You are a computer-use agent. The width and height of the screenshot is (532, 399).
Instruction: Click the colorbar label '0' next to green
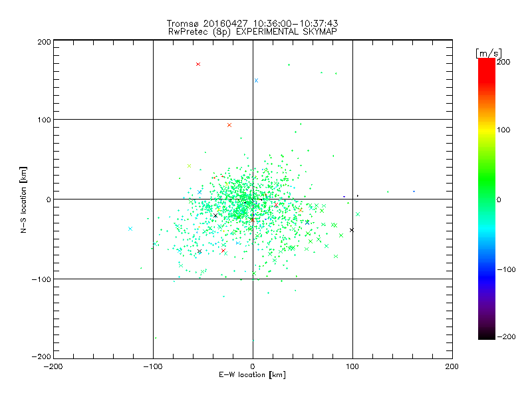click(499, 200)
